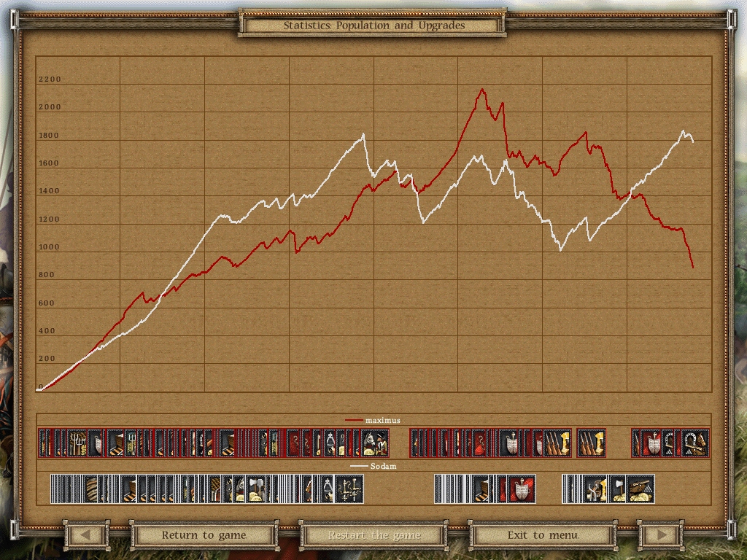Click the first muskets upgrade icon in maximus's row
The image size is (747, 560).
point(557,443)
